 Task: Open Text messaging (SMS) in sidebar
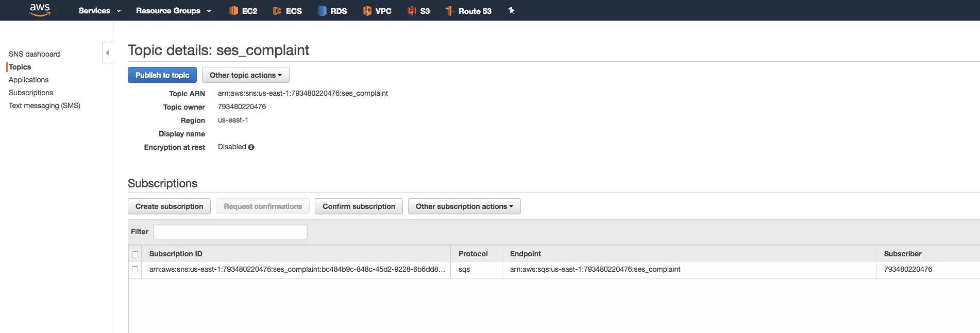[x=44, y=106]
